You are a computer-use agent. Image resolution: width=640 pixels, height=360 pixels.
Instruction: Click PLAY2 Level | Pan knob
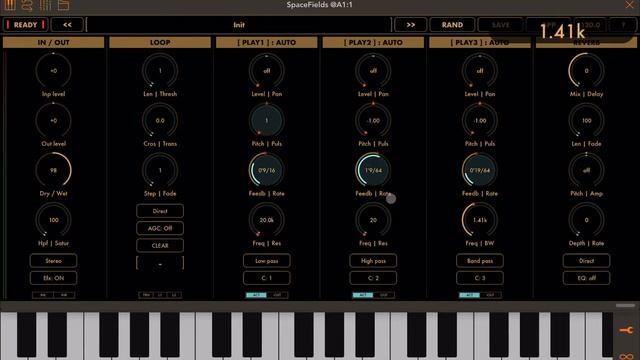point(373,71)
